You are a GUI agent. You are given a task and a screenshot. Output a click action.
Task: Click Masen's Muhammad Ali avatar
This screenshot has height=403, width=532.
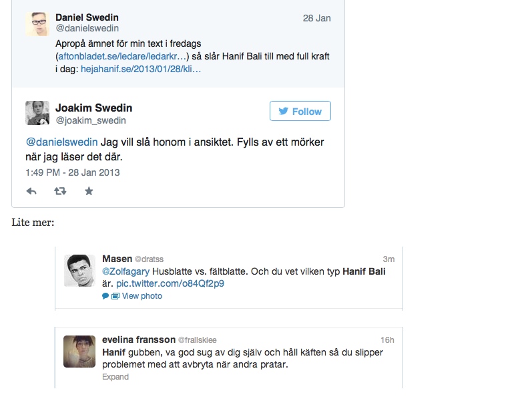(77, 271)
